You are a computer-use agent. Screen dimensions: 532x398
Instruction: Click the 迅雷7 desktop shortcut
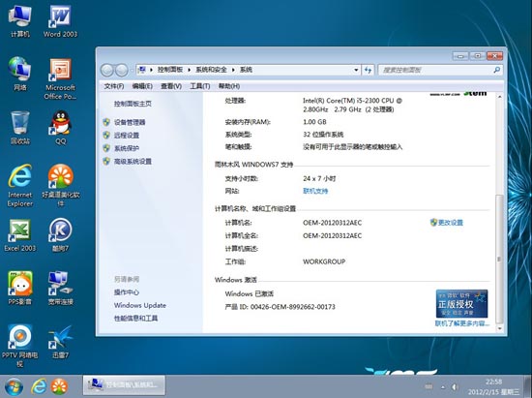point(60,342)
